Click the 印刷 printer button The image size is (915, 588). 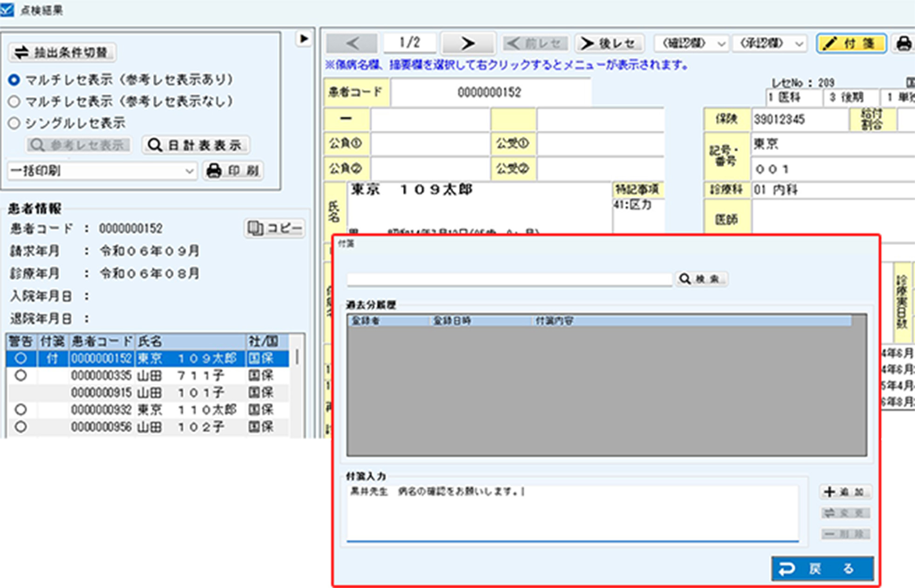[234, 170]
